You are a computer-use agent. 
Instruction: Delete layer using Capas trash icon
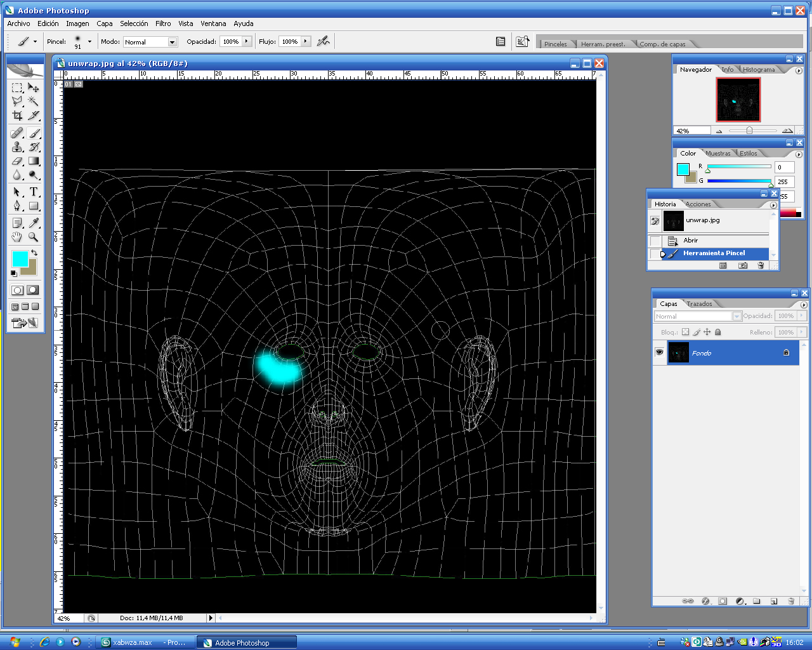coord(791,601)
